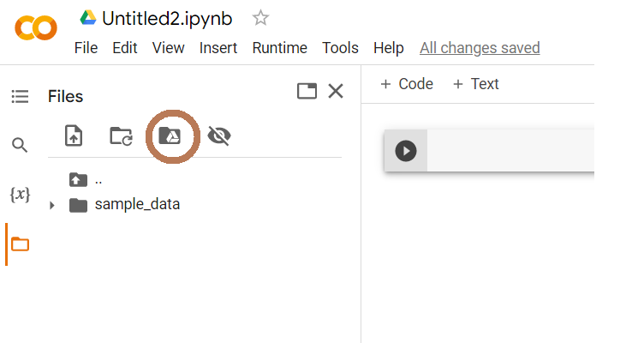The image size is (644, 343).
Task: Run the code cell
Action: click(x=406, y=151)
